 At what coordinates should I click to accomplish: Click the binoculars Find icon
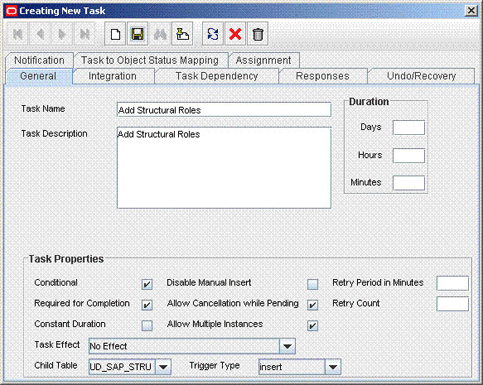coord(160,34)
